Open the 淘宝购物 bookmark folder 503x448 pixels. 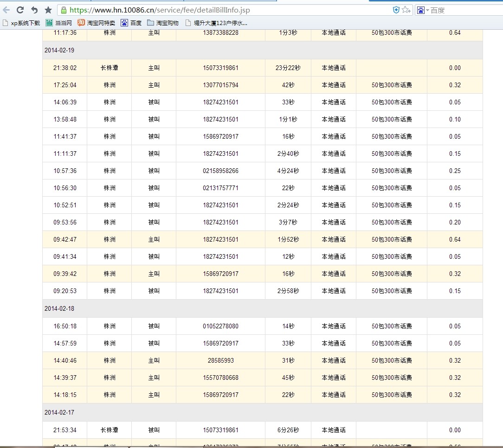(163, 23)
